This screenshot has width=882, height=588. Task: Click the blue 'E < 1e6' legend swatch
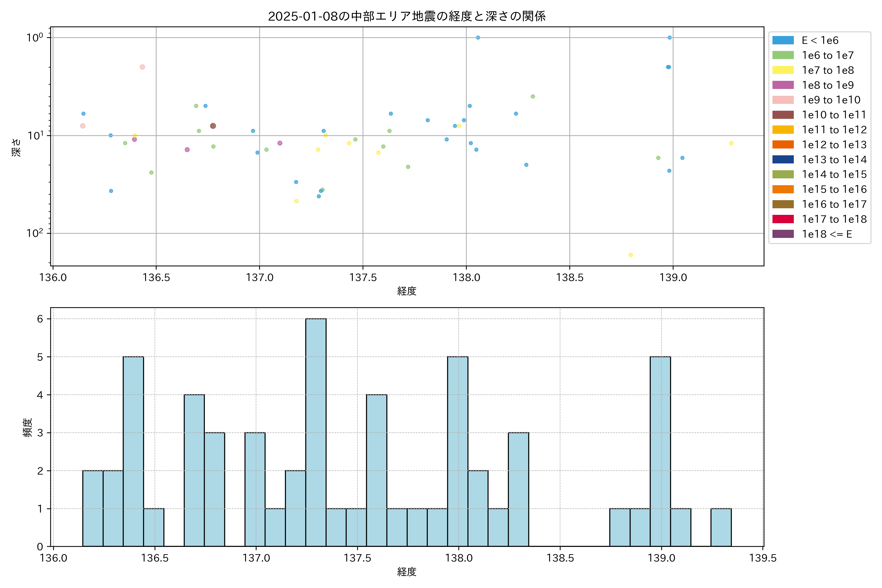coord(783,40)
